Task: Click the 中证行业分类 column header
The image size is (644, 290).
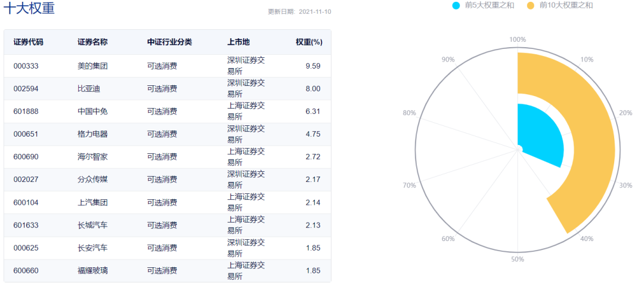Action: pos(169,42)
